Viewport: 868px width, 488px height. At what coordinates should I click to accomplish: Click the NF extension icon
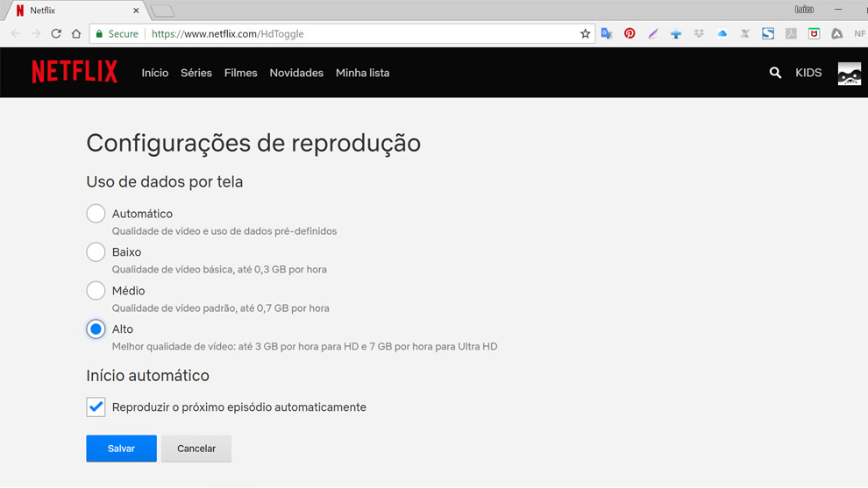(860, 34)
